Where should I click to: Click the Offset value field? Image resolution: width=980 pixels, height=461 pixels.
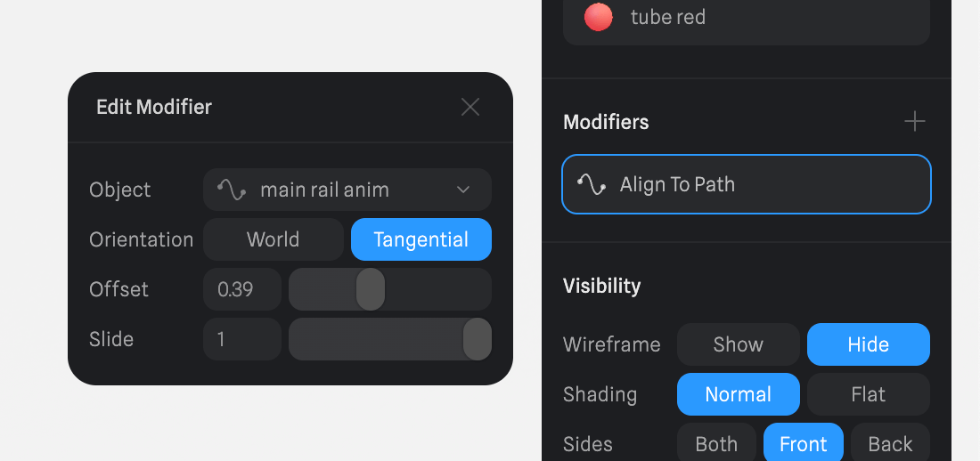[x=242, y=289]
